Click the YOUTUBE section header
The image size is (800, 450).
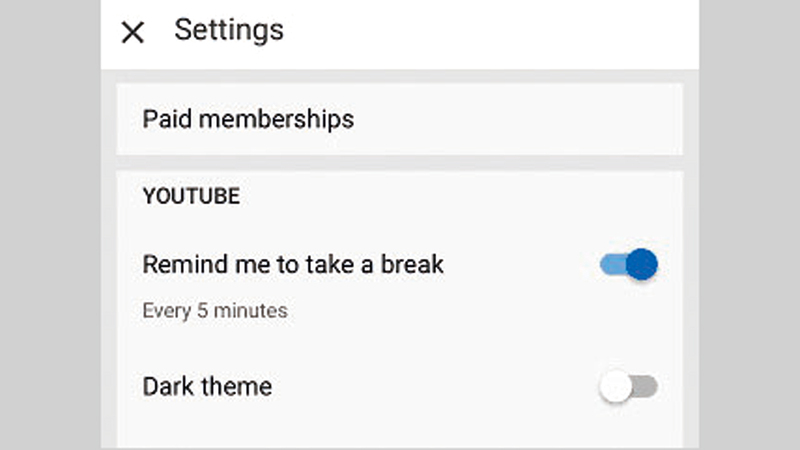point(191,196)
